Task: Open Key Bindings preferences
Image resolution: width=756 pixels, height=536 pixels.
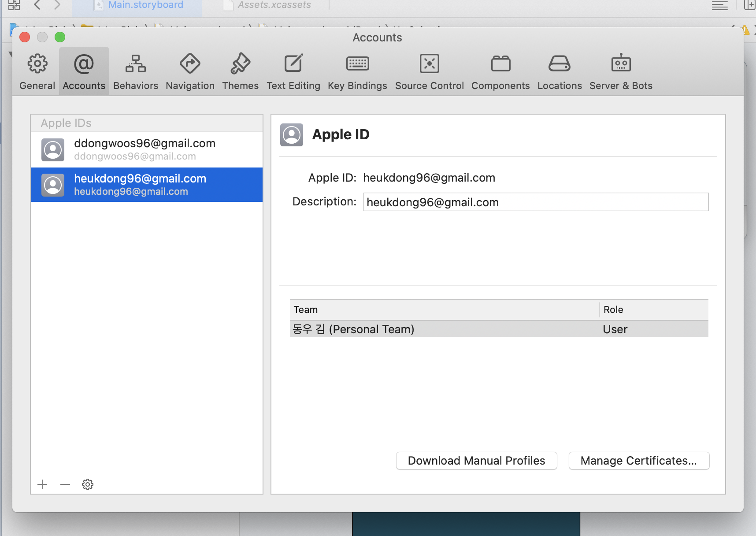Action: pos(357,71)
